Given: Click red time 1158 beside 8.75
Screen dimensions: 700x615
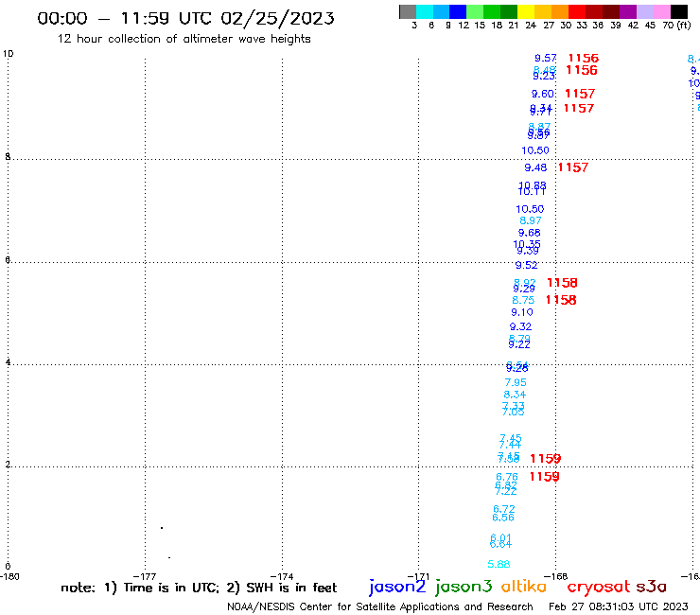Looking at the screenshot, I should [561, 300].
